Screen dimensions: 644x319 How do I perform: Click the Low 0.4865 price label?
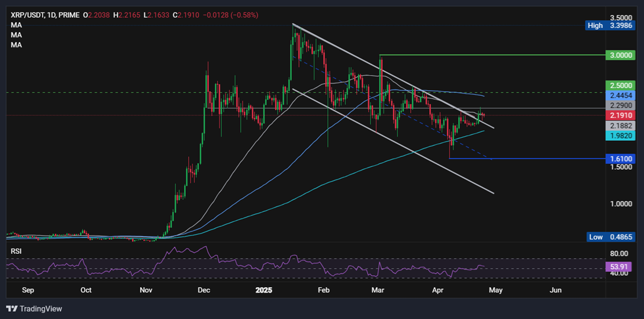(611, 237)
